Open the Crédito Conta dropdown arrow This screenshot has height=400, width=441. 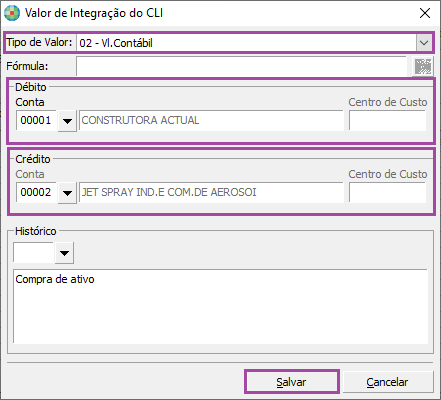click(67, 193)
